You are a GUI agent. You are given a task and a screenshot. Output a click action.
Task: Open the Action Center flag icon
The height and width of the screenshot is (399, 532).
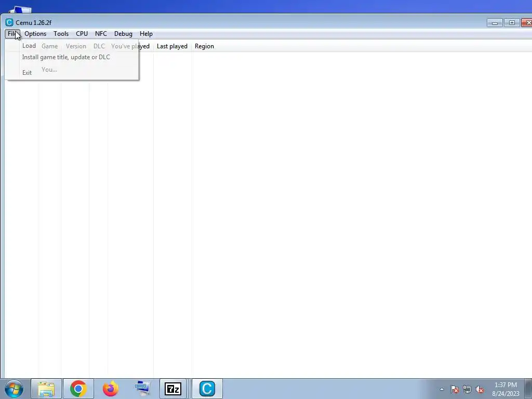point(455,389)
